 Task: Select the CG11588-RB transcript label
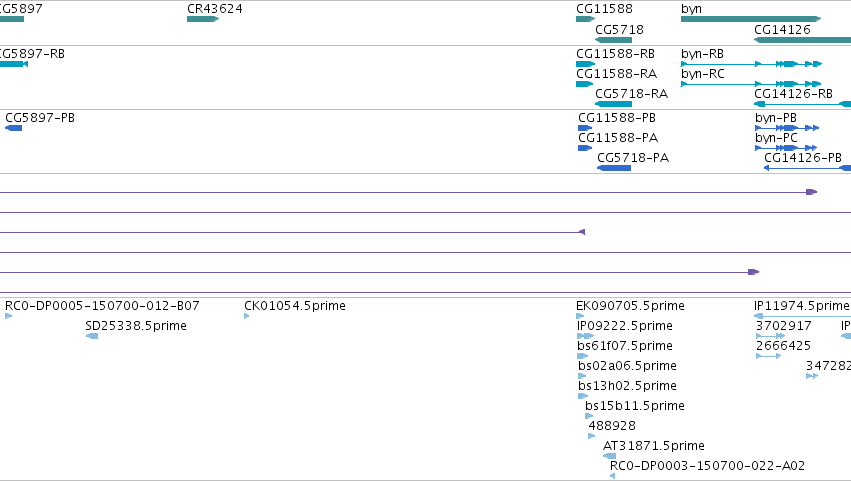[615, 54]
